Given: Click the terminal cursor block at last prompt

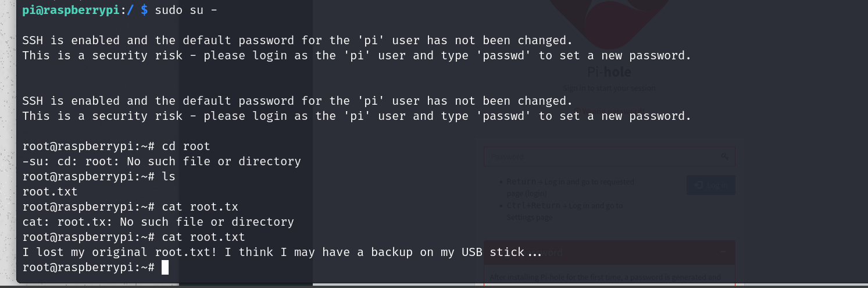Looking at the screenshot, I should pyautogui.click(x=165, y=267).
